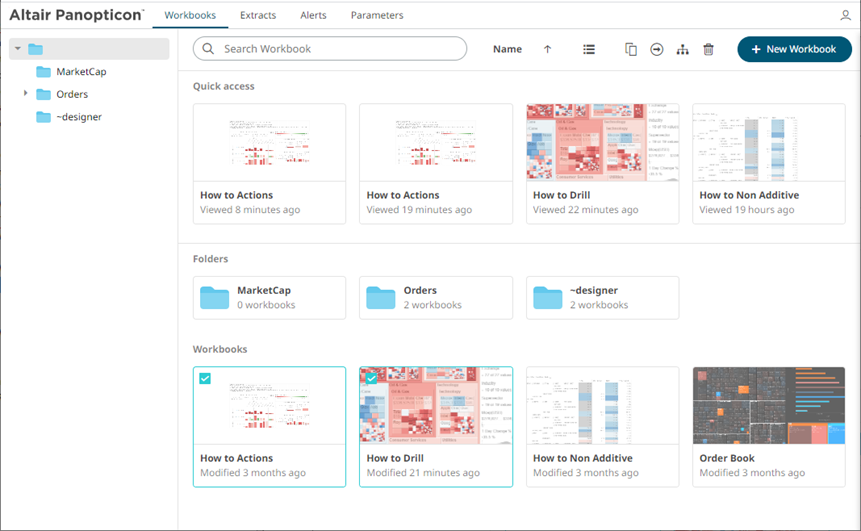Open How to Non Additive workbook modified 3 months ago
The image size is (861, 531).
point(602,427)
